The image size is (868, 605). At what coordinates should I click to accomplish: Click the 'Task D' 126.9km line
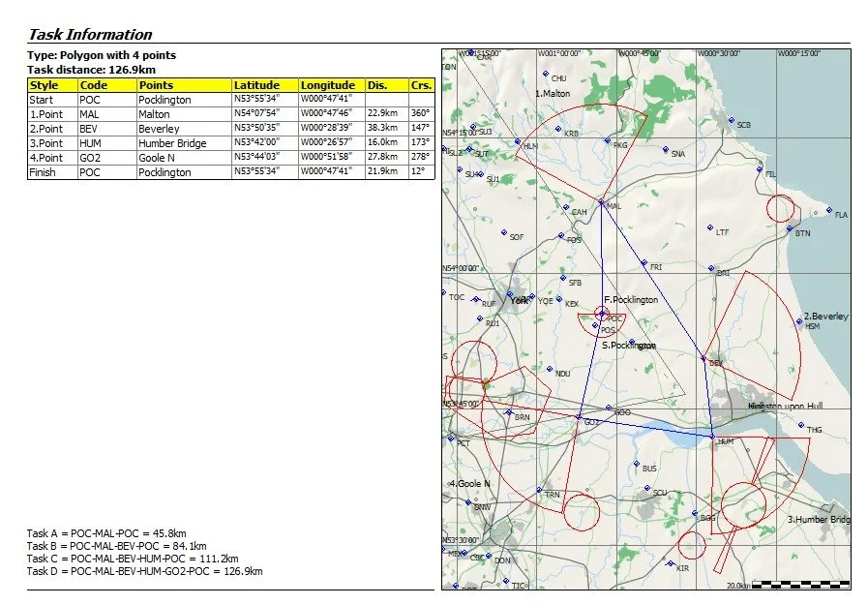pyautogui.click(x=144, y=571)
